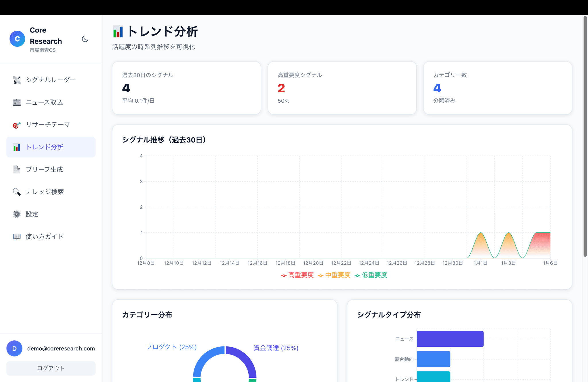Click the newspaper icon for ニュース取込
This screenshot has height=382, width=588.
tap(17, 102)
